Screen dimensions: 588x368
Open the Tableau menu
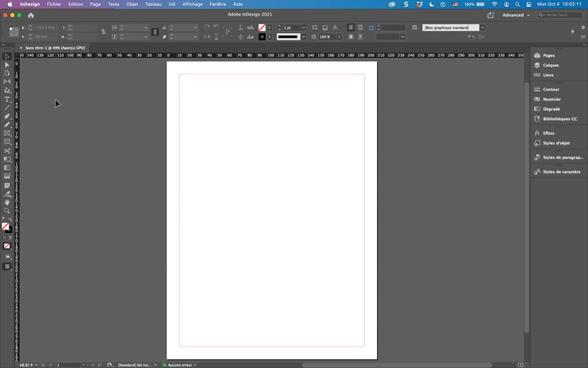(x=153, y=4)
